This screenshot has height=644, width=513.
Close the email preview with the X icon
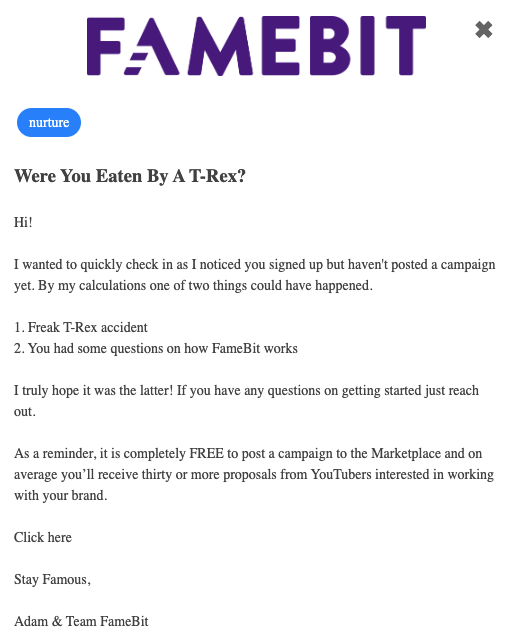pos(483,30)
